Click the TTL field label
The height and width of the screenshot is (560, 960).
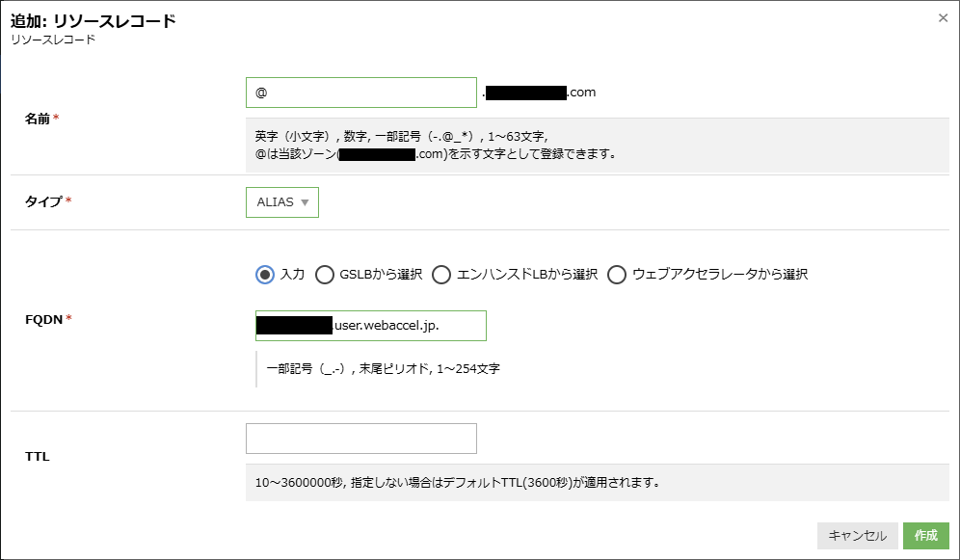coord(38,457)
